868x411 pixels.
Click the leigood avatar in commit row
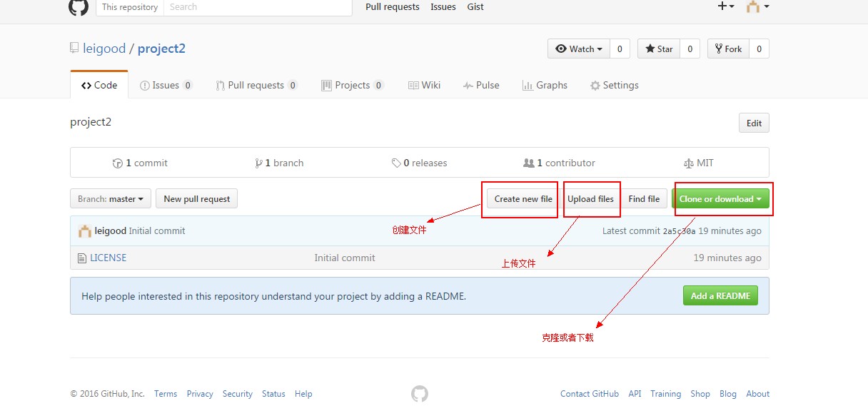tap(85, 231)
